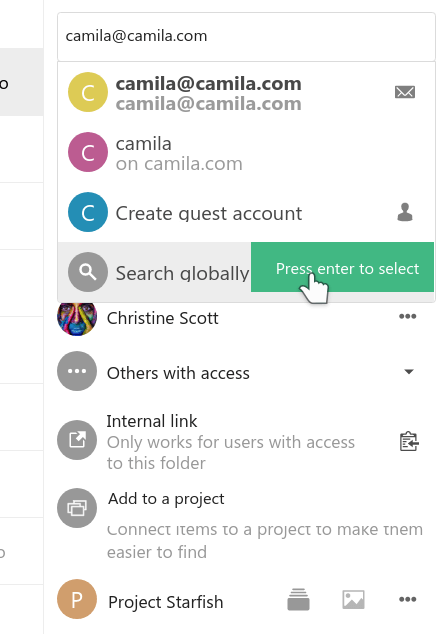This screenshot has height=634, width=437.
Task: Click the Project Starfish image icon
Action: 353,599
